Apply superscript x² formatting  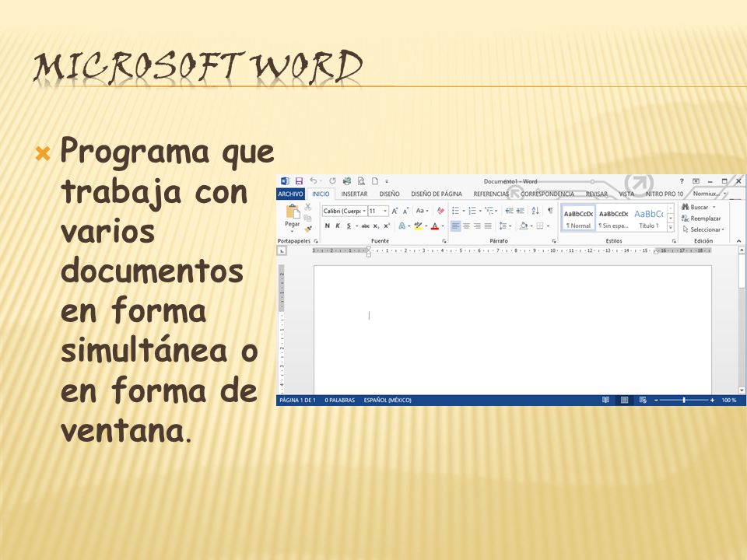tap(387, 226)
